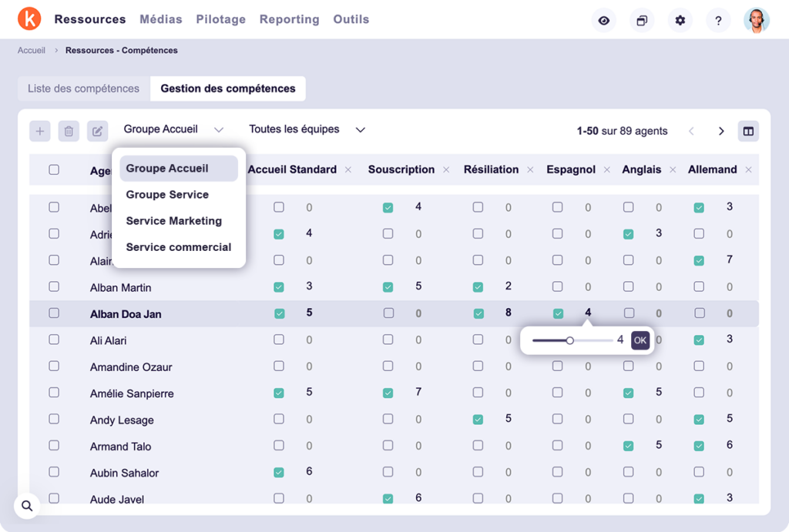Uncheck Accueil Standard for Aubin Sahalor
The image size is (789, 532).
click(279, 473)
